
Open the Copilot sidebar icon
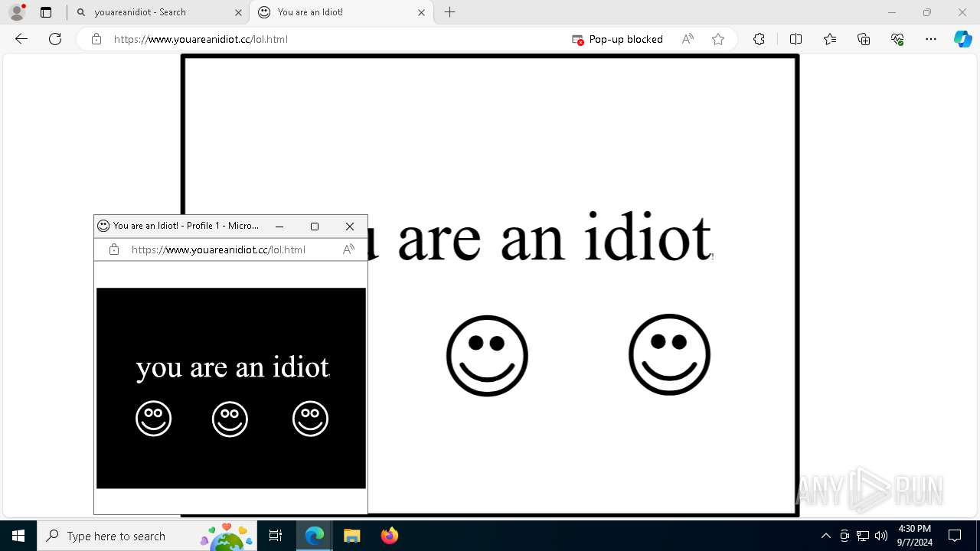pos(962,39)
